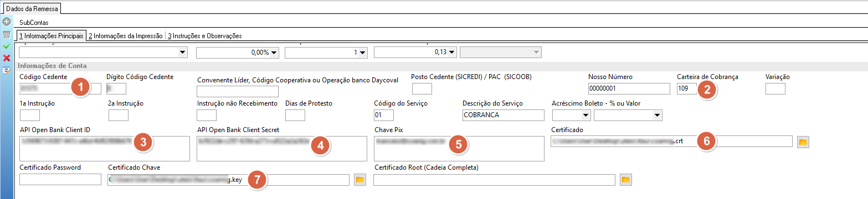
Task: Click the edit note icon in sidebar
Action: pyautogui.click(x=7, y=70)
